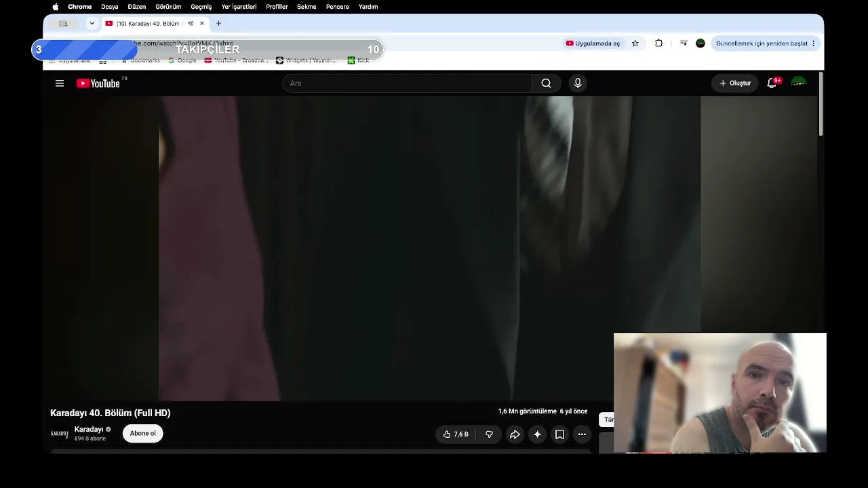Open YouTube notifications bell

[x=772, y=83]
